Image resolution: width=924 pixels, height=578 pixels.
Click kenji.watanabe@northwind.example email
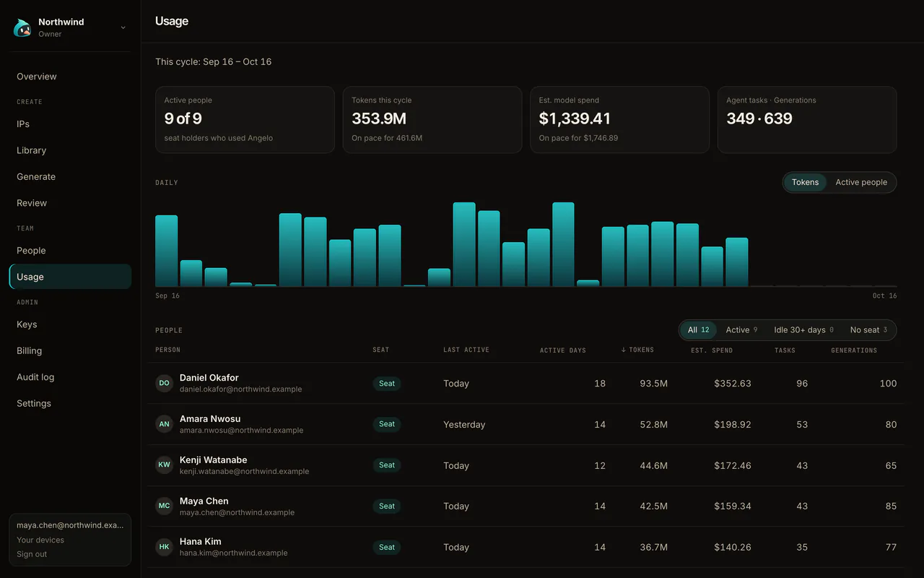click(x=244, y=471)
